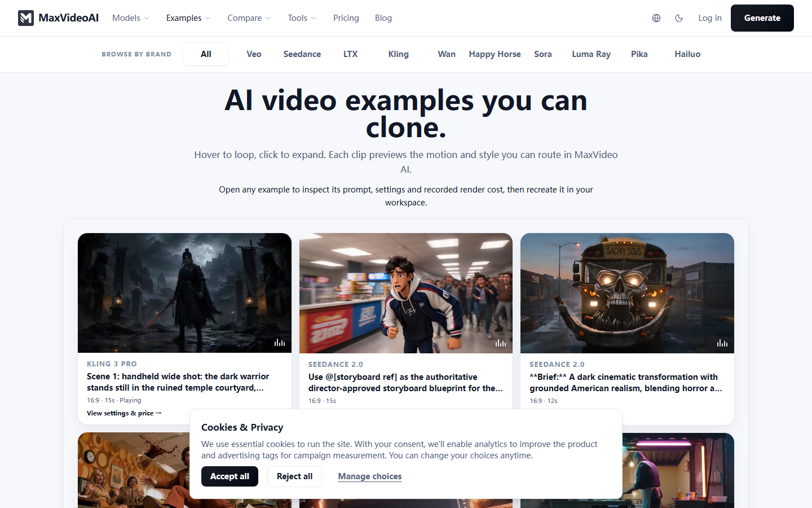
Task: Open the language globe selector
Action: point(656,18)
